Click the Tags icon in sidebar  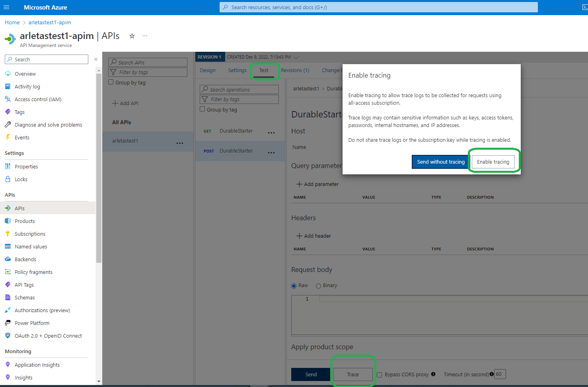[8, 112]
